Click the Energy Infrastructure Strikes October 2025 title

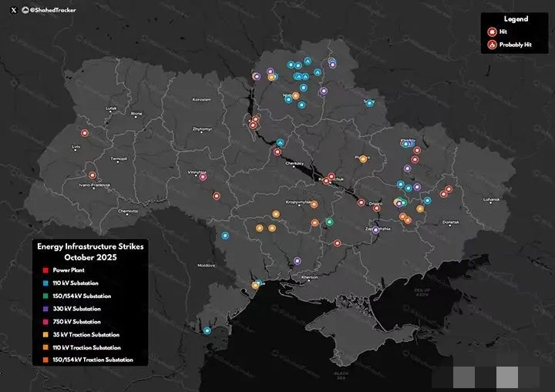90,252
